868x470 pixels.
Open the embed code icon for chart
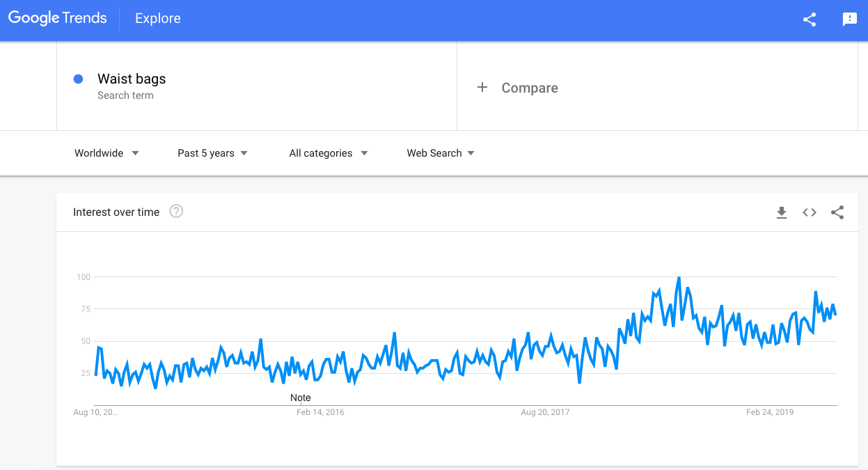pyautogui.click(x=809, y=212)
